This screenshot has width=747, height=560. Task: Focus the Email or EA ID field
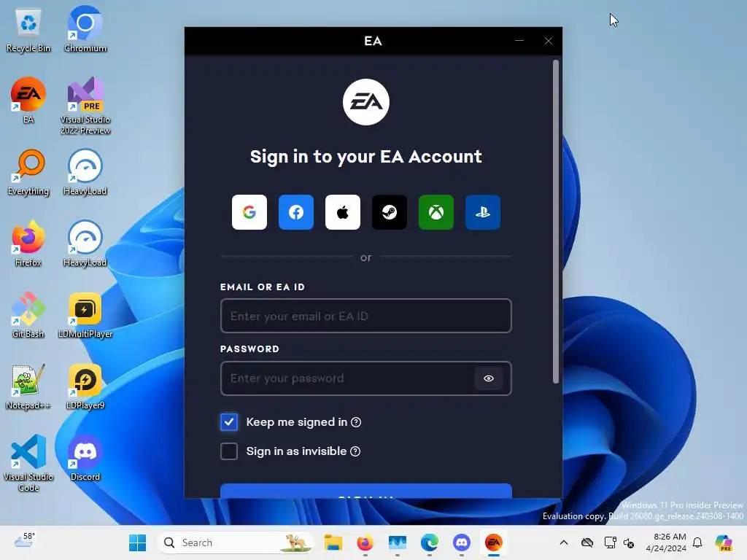coord(366,316)
